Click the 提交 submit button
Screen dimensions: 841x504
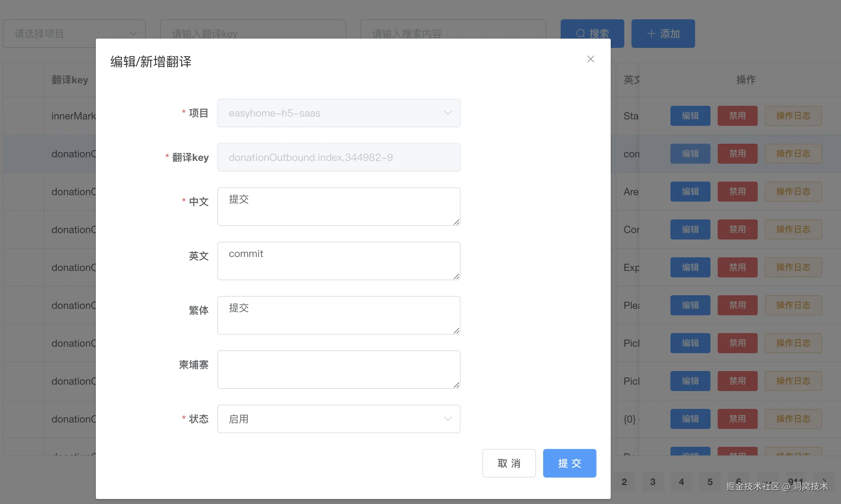(x=569, y=463)
